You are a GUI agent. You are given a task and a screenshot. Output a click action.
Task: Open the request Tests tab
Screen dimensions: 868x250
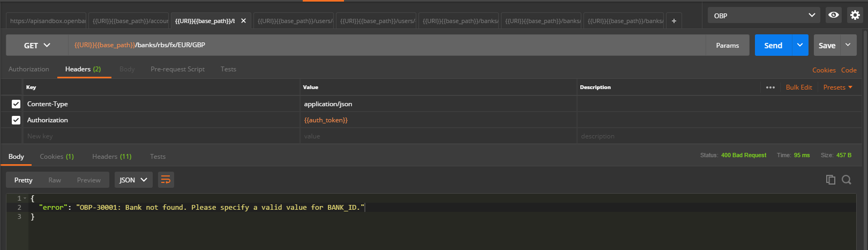click(x=228, y=69)
